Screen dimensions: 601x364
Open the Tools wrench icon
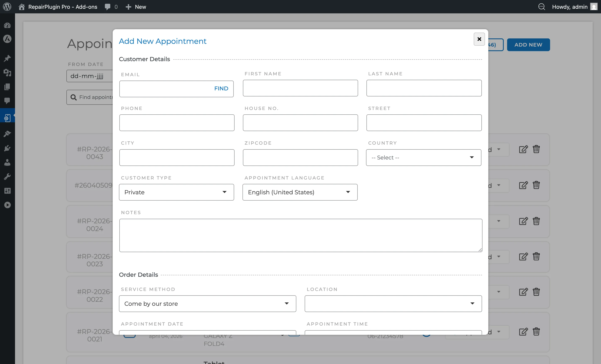[x=7, y=176]
